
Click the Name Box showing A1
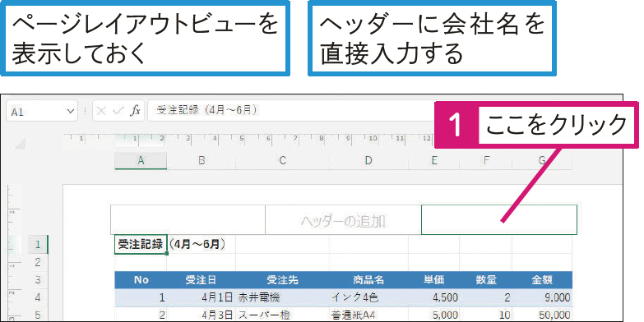pos(41,111)
